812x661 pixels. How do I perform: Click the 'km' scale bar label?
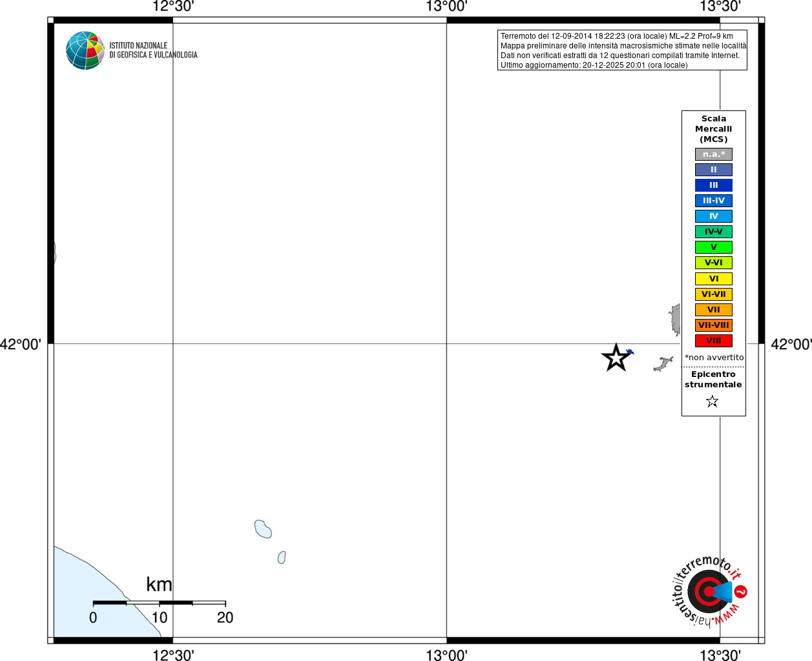[159, 584]
